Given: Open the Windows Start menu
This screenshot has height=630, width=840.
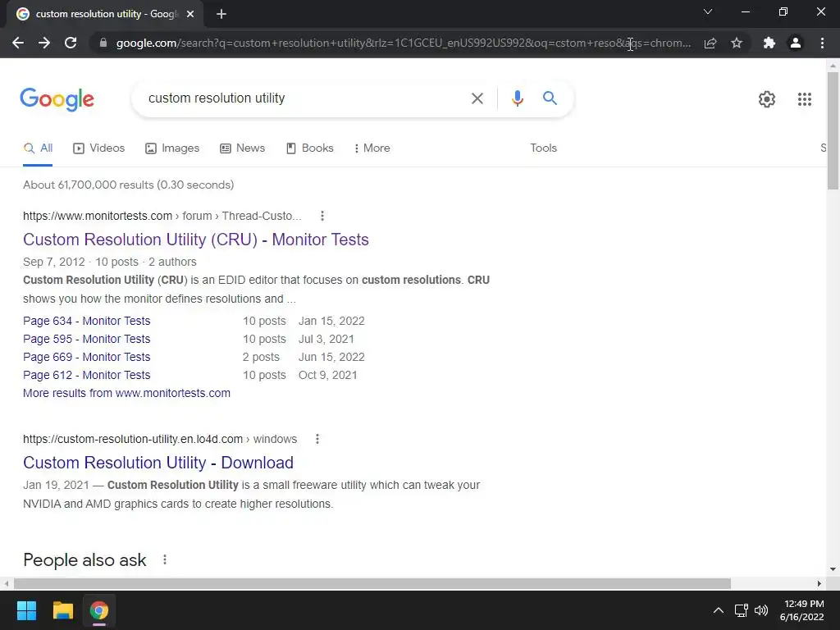Looking at the screenshot, I should point(26,610).
